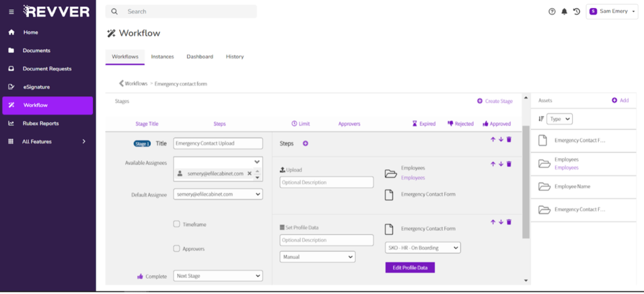Click the Edit Profile Data button

pos(409,268)
